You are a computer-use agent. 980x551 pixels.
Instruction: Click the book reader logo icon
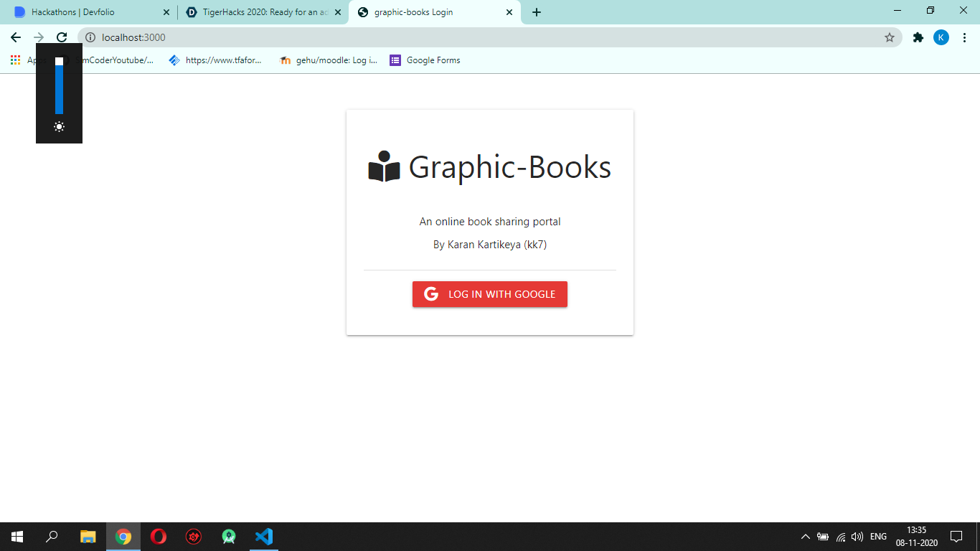click(384, 166)
